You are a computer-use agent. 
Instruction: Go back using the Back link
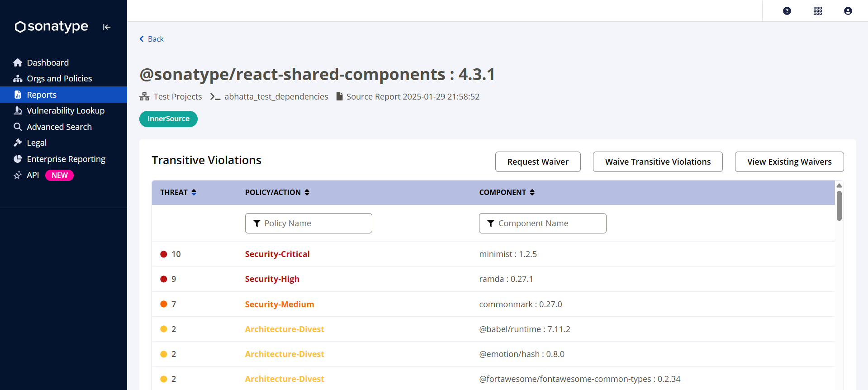pyautogui.click(x=152, y=39)
